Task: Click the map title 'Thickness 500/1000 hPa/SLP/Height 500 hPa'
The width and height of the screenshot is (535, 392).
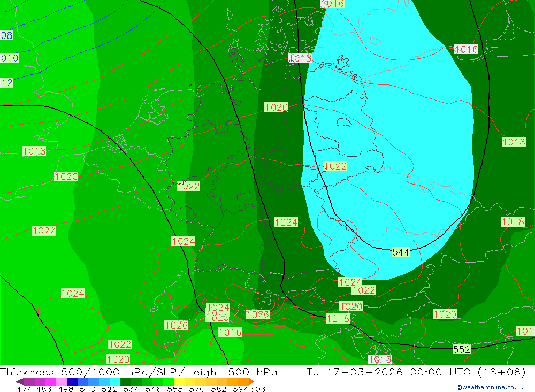Action: 139,372
